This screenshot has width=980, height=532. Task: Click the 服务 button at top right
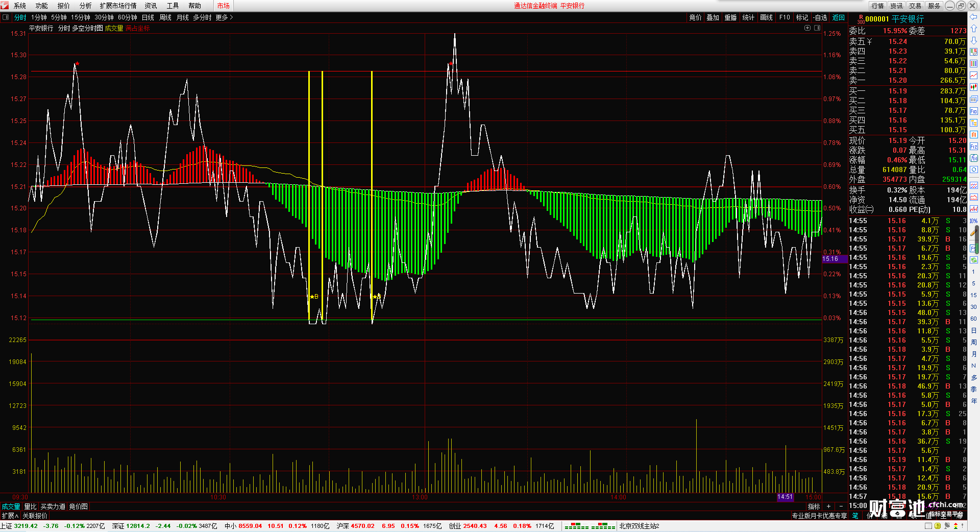934,6
